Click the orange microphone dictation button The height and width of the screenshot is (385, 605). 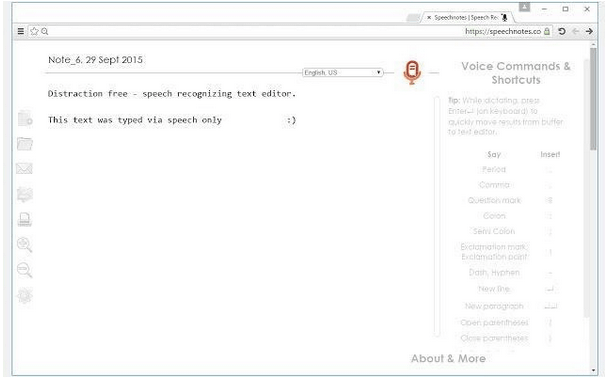coord(412,72)
